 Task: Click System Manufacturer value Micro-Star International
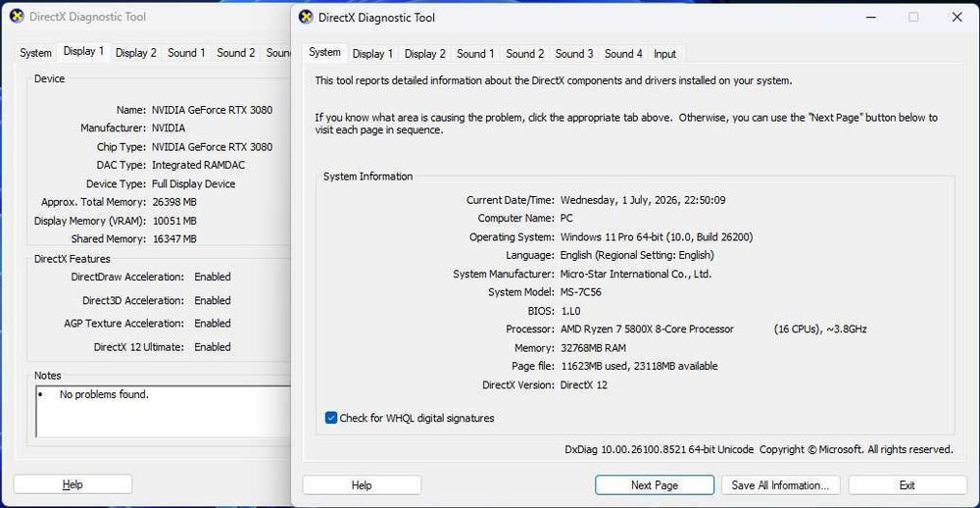pyautogui.click(x=636, y=274)
